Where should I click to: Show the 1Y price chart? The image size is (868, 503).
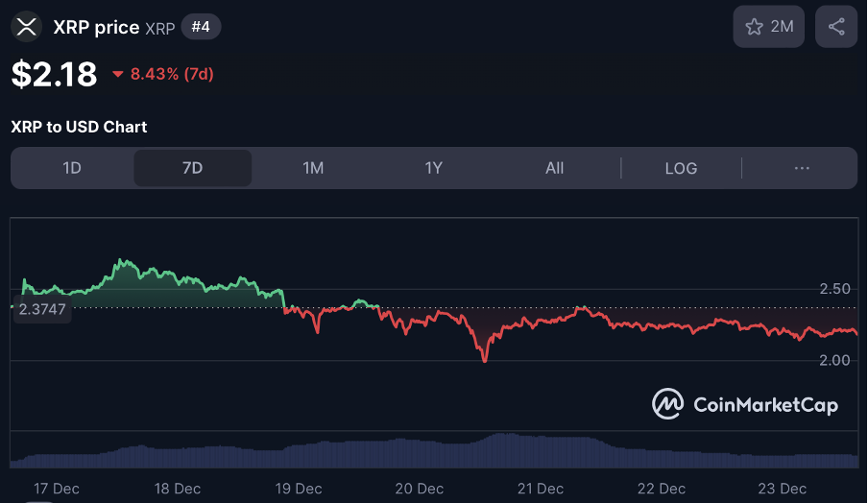[434, 168]
